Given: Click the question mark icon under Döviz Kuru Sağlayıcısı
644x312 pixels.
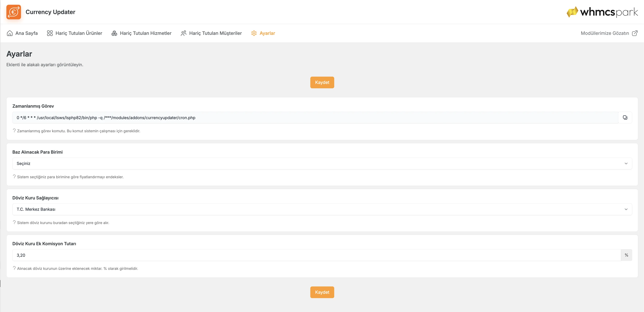Looking at the screenshot, I should click(14, 222).
